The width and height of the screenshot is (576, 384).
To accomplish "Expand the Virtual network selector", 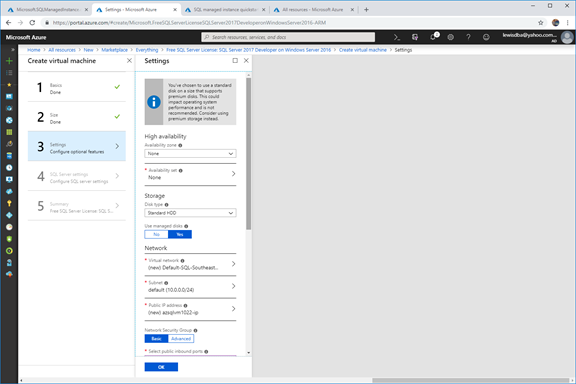I will [x=190, y=264].
